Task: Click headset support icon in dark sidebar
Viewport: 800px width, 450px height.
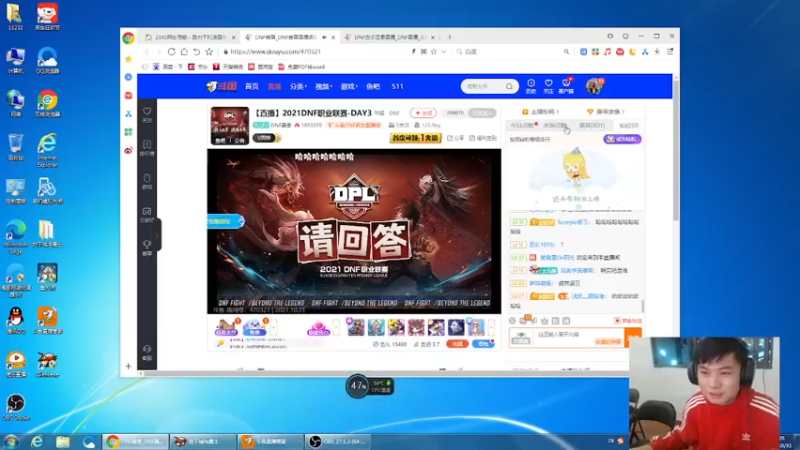Action: click(147, 352)
